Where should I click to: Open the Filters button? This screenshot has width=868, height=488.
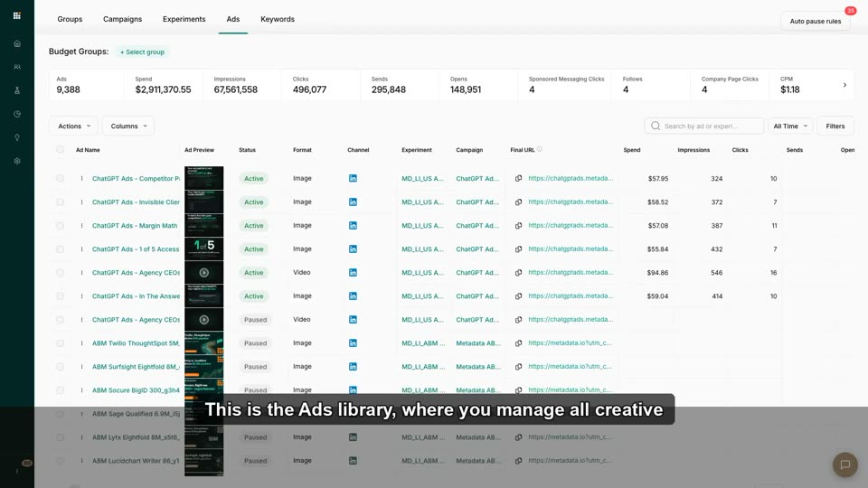(835, 127)
